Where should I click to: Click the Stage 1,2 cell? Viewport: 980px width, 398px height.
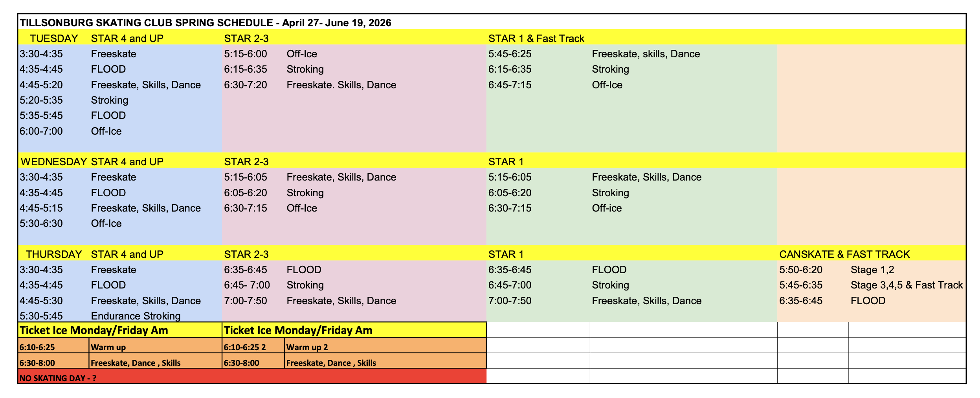click(872, 270)
